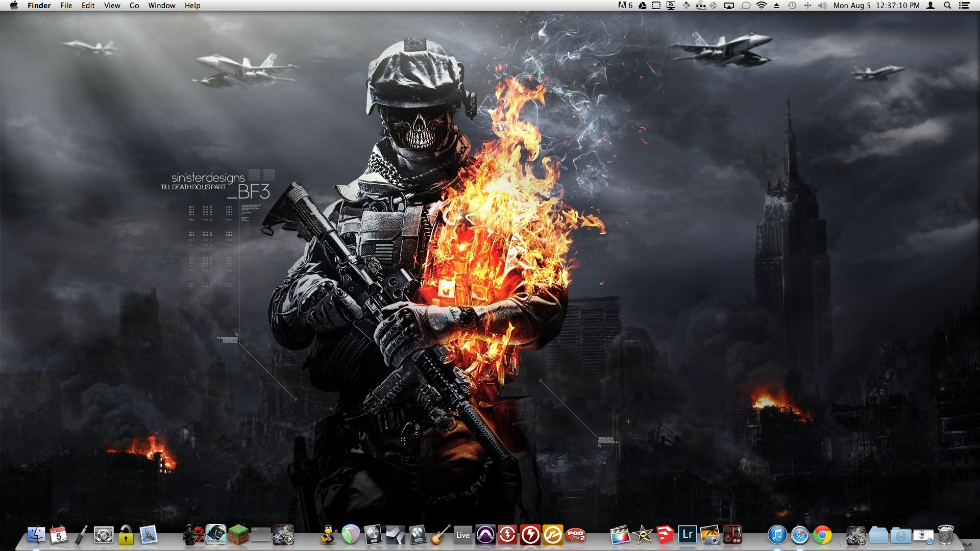Viewport: 980px width, 551px height.
Task: Open the pistol stack icon beside Chrome
Action: tap(856, 535)
